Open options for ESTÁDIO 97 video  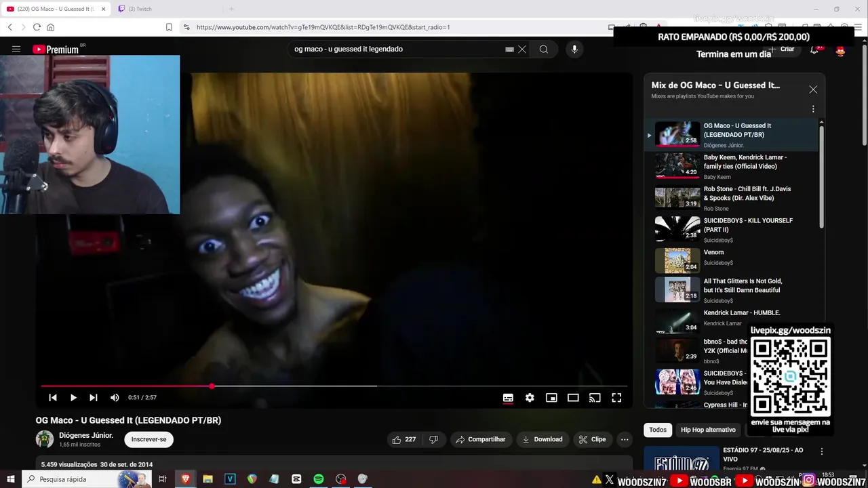pyautogui.click(x=821, y=451)
